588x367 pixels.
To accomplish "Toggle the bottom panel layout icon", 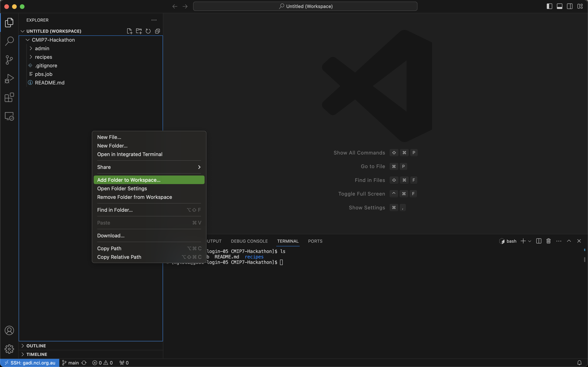I will click(x=560, y=6).
